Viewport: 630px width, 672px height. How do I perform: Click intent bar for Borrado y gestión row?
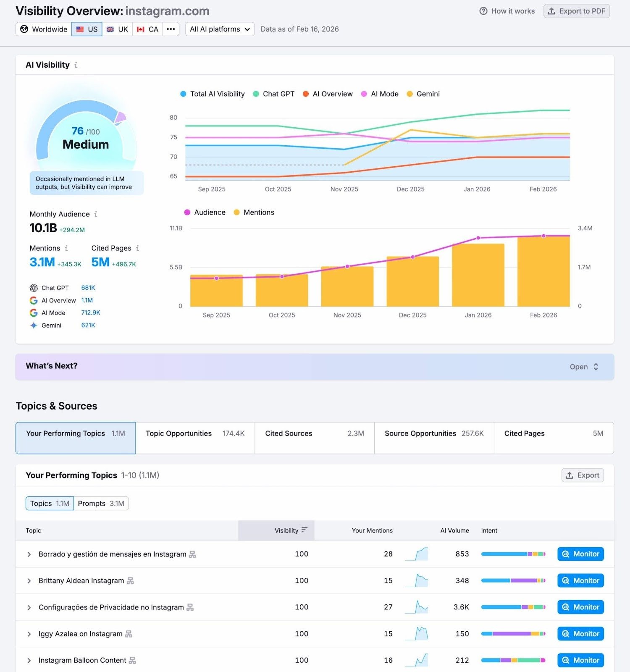click(513, 554)
